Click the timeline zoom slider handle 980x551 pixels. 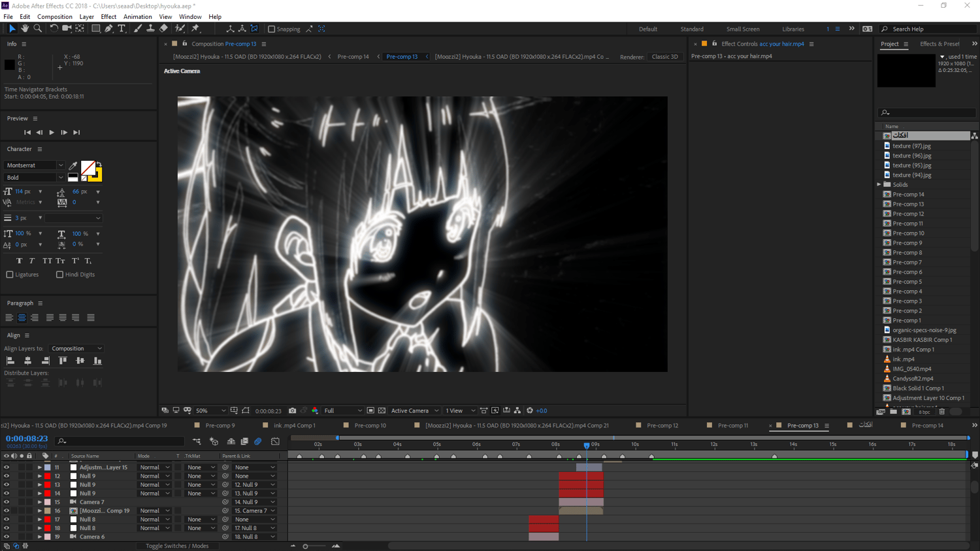coord(305,546)
